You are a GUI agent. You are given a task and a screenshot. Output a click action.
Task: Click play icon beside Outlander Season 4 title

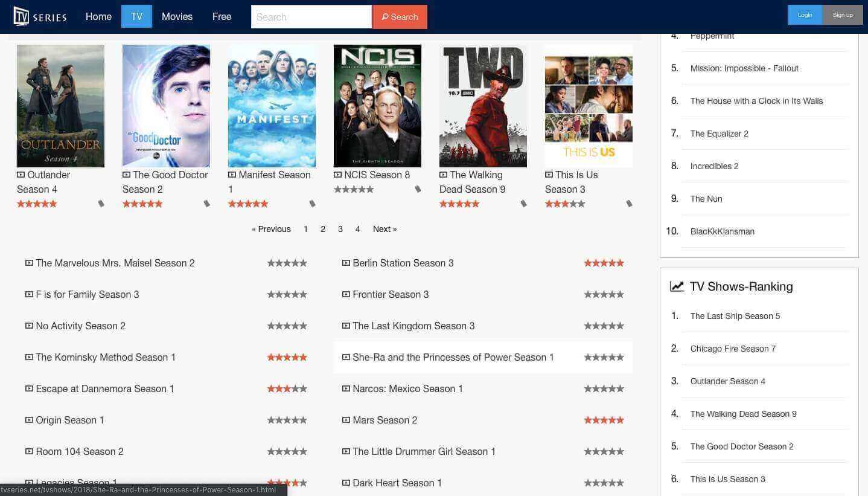point(21,175)
